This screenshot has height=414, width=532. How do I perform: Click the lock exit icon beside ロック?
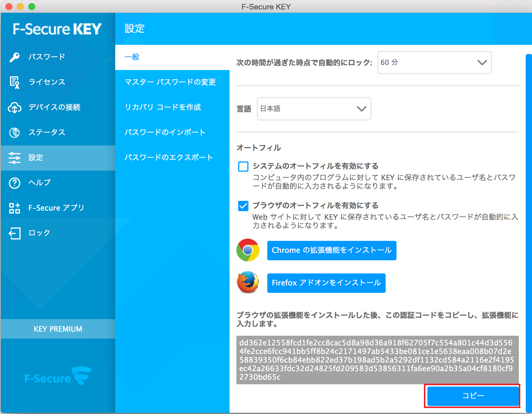(14, 233)
